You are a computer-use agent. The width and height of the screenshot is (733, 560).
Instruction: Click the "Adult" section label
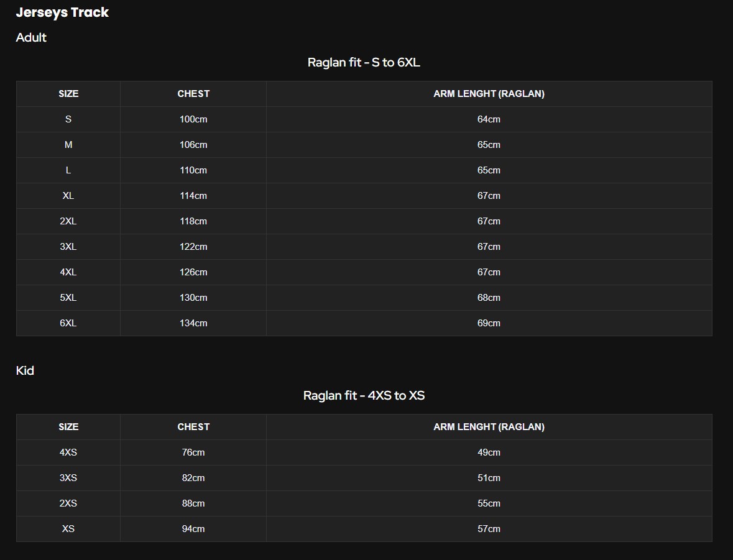pyautogui.click(x=31, y=37)
